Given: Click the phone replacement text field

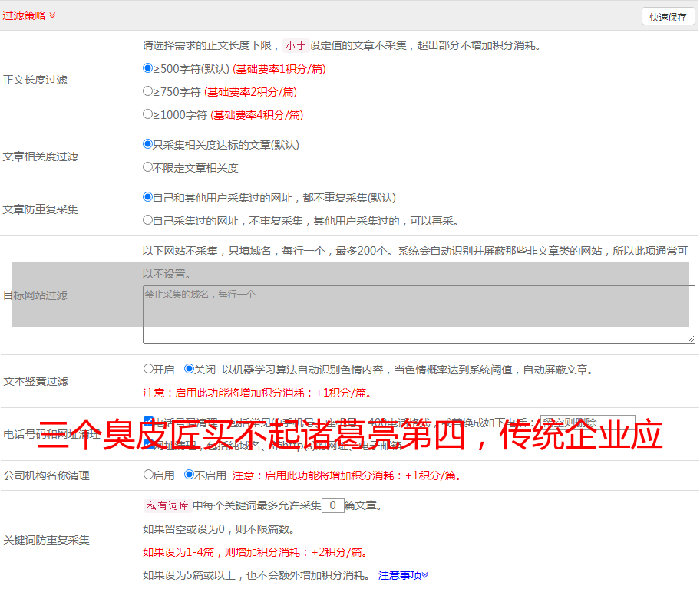Looking at the screenshot, I should 587,423.
